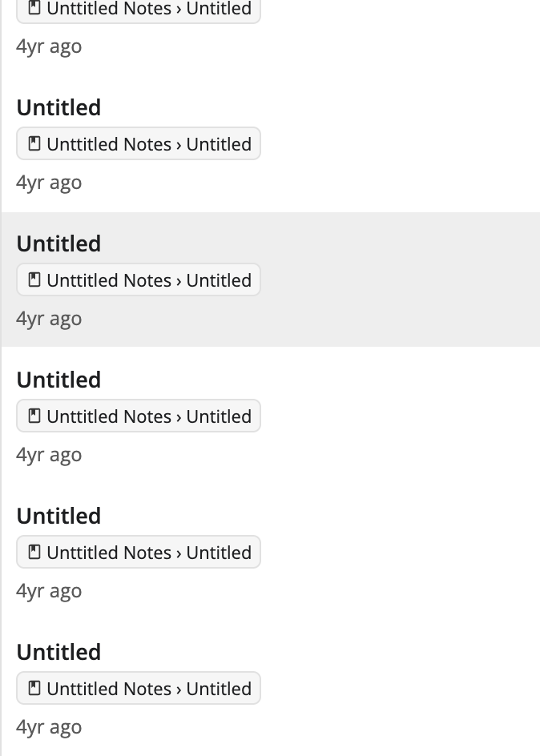Click the note icon in the second breadcrumb chip
This screenshot has height=756, width=540.
(34, 143)
